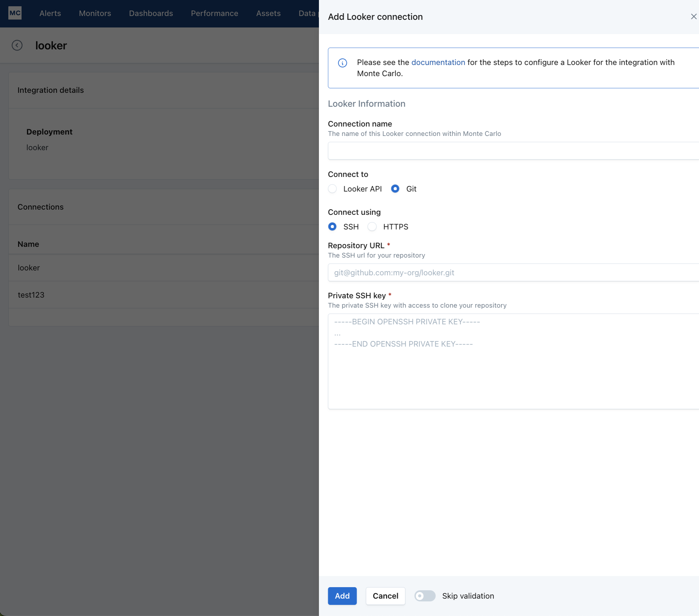Click the looker page title

51,46
